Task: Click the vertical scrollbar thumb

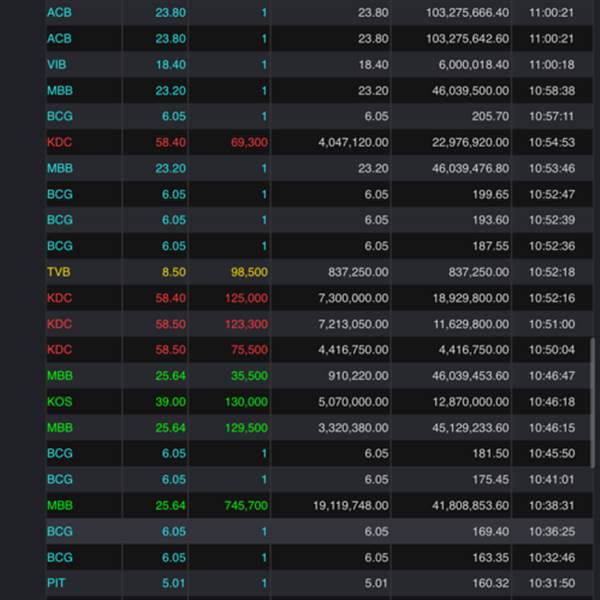Action: (593, 402)
